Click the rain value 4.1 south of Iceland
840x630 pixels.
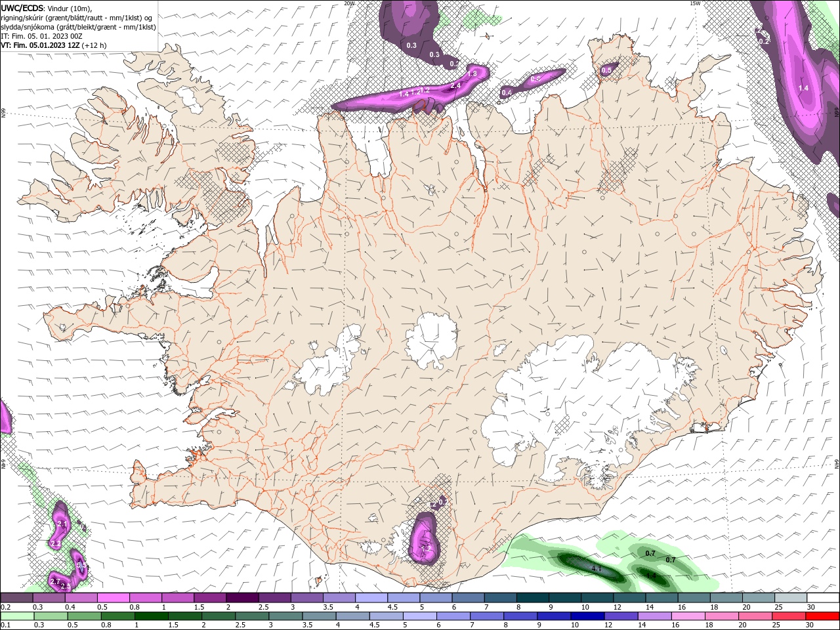pyautogui.click(x=596, y=568)
